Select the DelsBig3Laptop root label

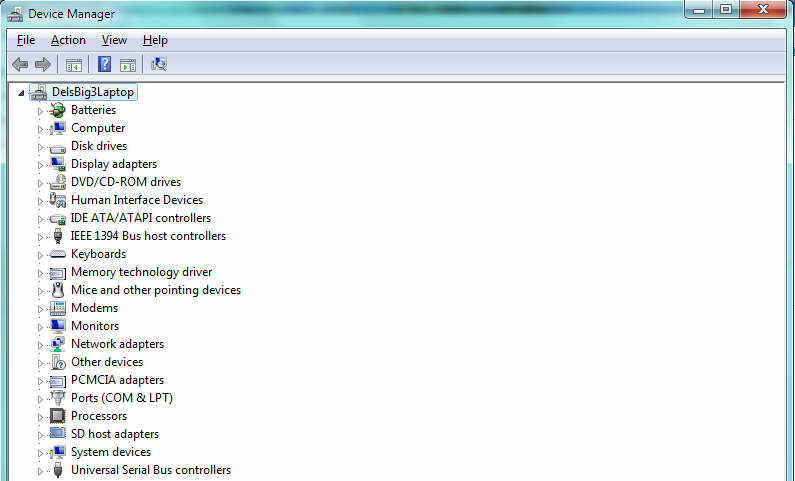(x=93, y=92)
